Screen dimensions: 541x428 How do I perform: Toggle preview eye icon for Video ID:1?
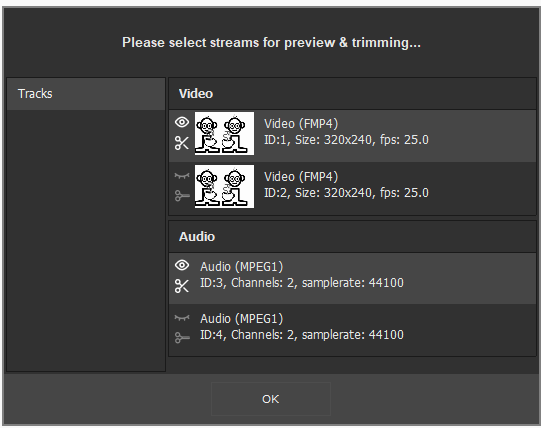point(182,122)
